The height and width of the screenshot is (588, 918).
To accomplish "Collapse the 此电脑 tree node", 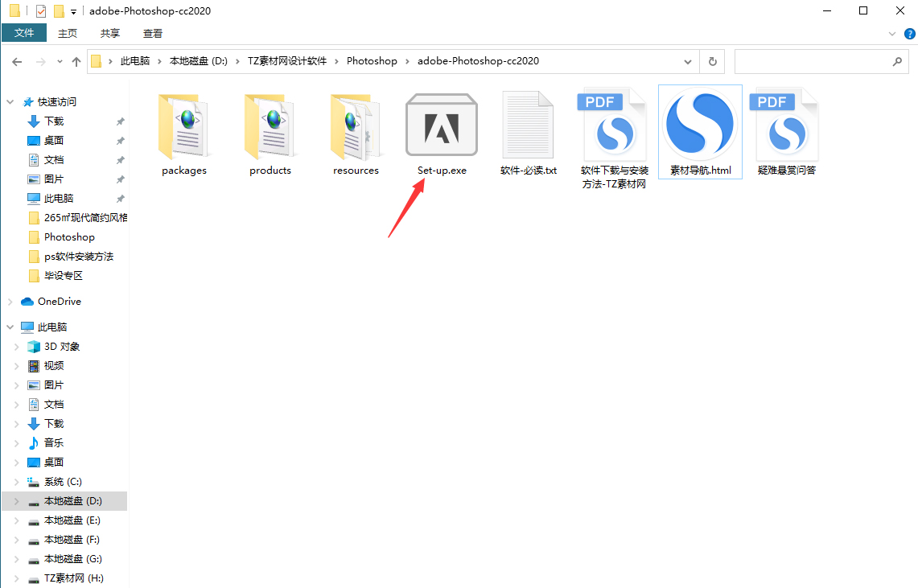I will tap(10, 327).
